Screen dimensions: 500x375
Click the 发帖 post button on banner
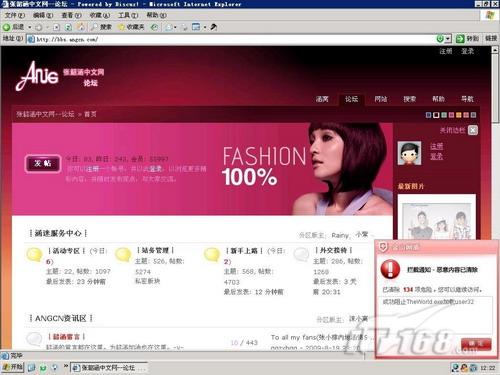tap(43, 163)
